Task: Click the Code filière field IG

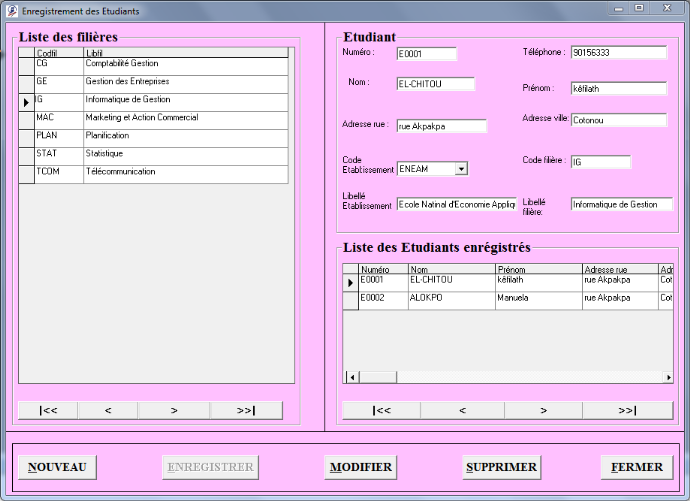Action: pyautogui.click(x=601, y=162)
